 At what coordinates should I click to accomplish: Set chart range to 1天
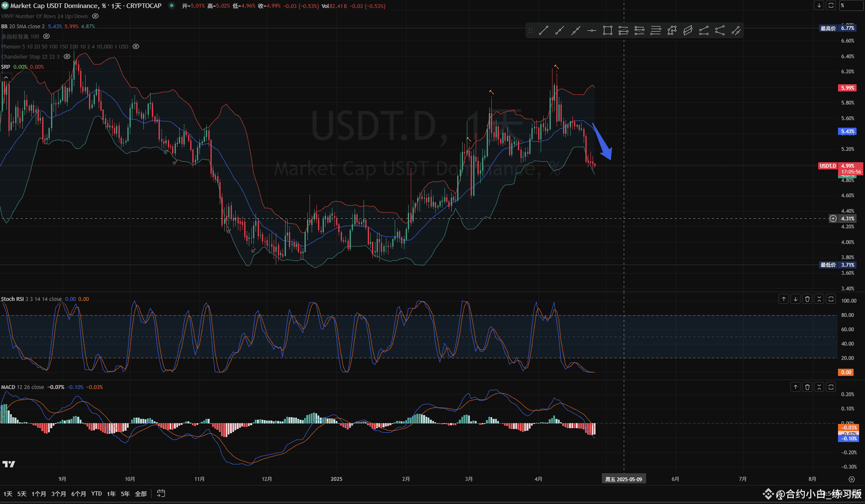[x=8, y=493]
